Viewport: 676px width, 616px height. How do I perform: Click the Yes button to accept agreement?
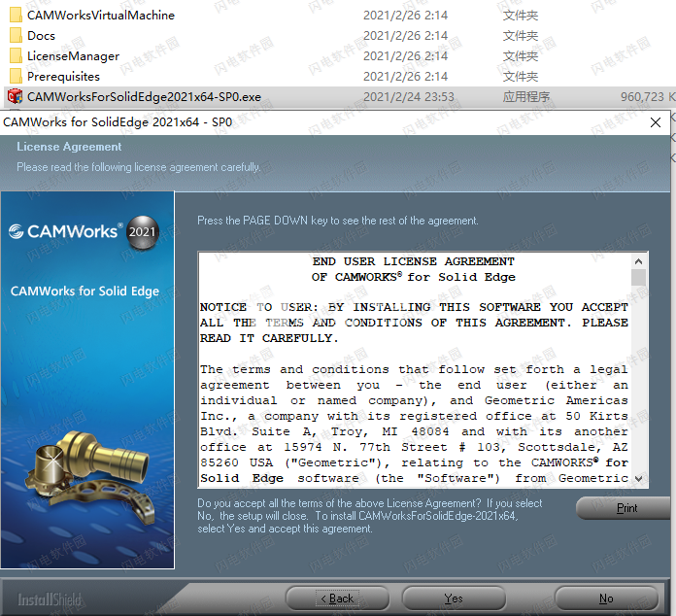[454, 599]
